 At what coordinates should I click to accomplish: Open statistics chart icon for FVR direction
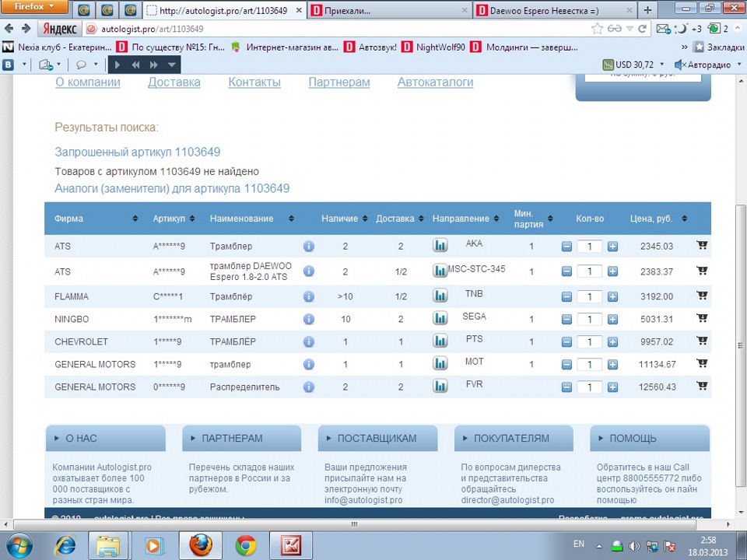point(440,386)
